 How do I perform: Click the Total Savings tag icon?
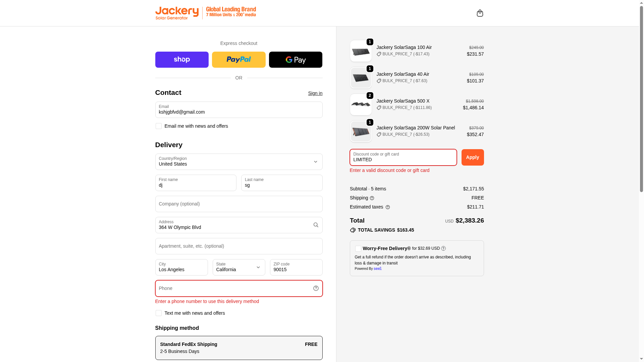[x=353, y=230]
